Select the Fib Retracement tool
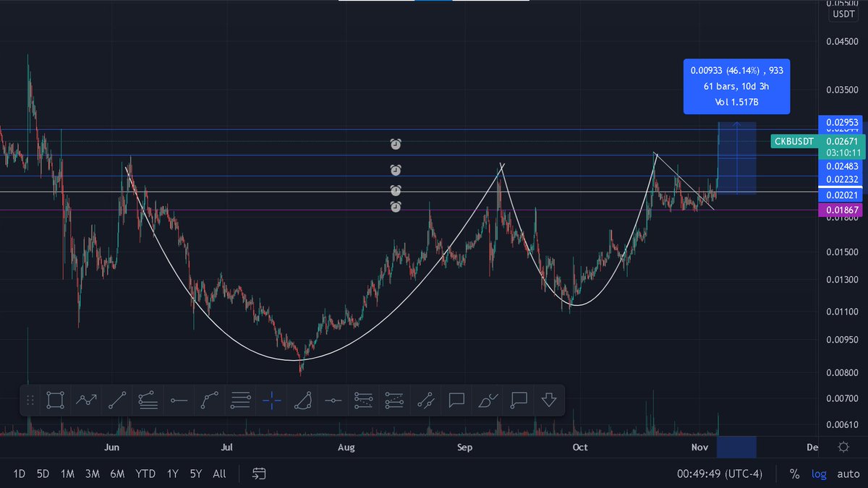Screen dimensions: 868x488 (148, 400)
